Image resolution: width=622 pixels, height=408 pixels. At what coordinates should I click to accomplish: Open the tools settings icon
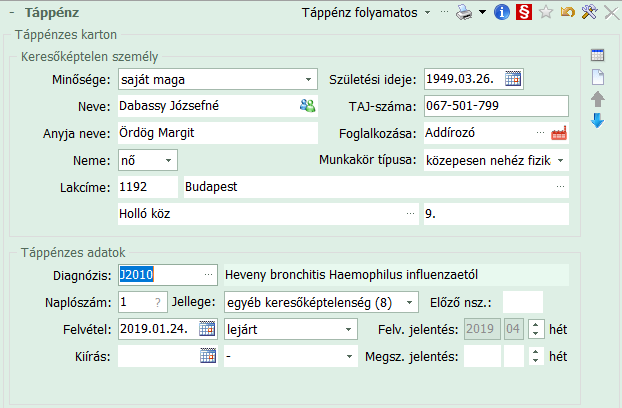tap(589, 12)
